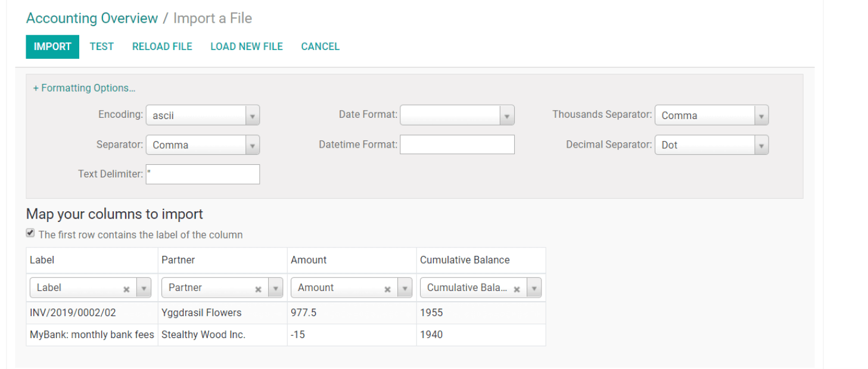
Task: Focus the Text Delimiter input field
Action: tap(203, 174)
